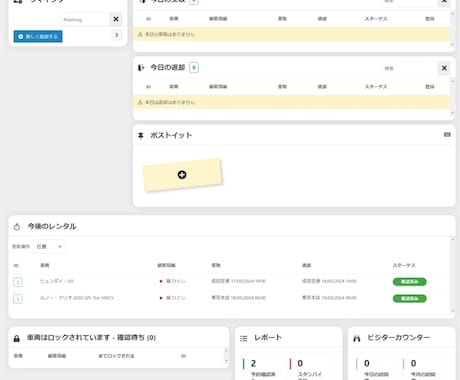The image size is (460, 380).
Task: Click the ヒュンダイ i10 vehicle name
Action: coord(57,281)
